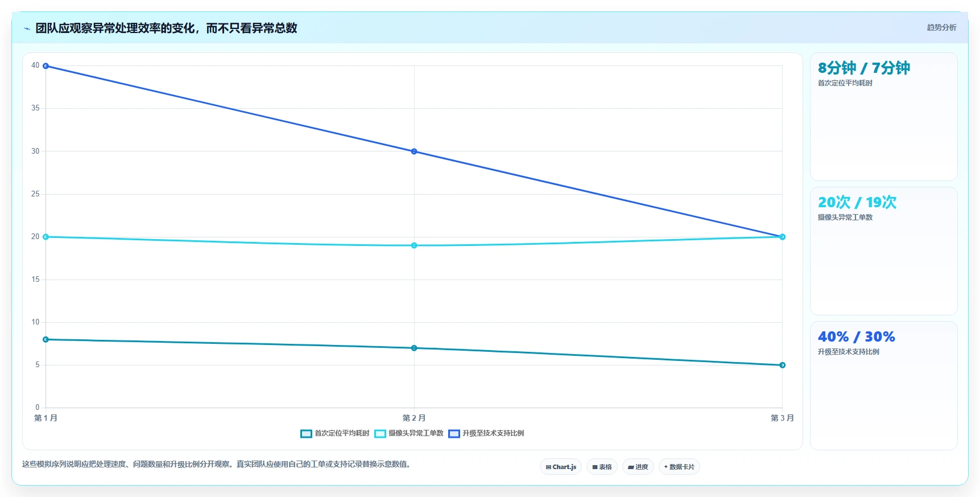Click the 趋势分析 label in header

[941, 27]
